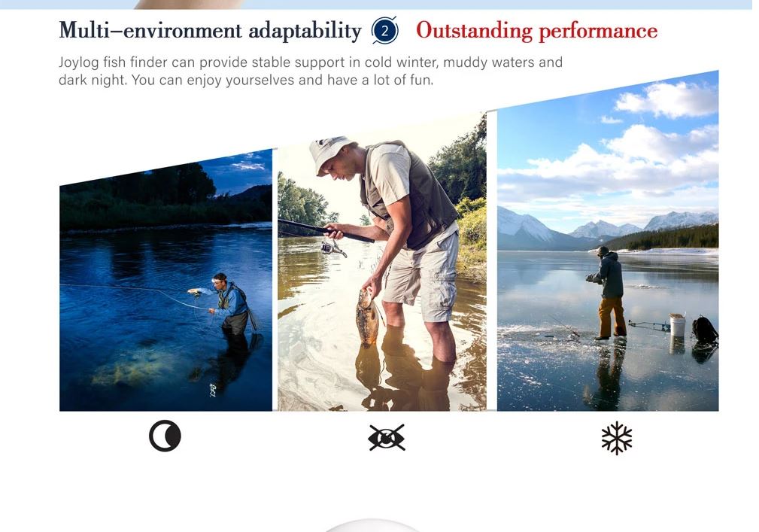Click the fishing reel on the rod
Image resolution: width=759 pixels, height=532 pixels.
332,248
